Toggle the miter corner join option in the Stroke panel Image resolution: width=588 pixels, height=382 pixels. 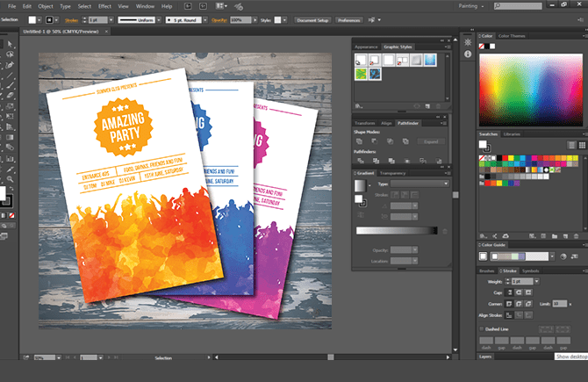coord(511,302)
